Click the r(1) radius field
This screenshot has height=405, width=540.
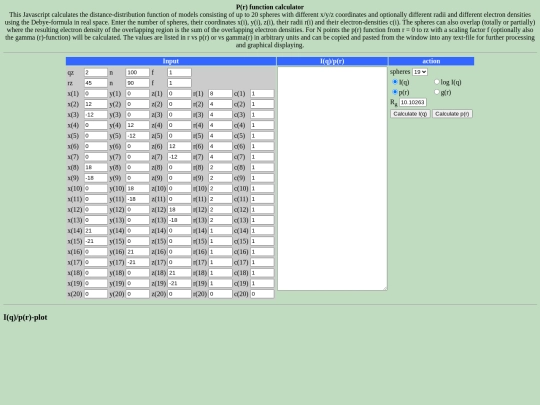pyautogui.click(x=220, y=94)
